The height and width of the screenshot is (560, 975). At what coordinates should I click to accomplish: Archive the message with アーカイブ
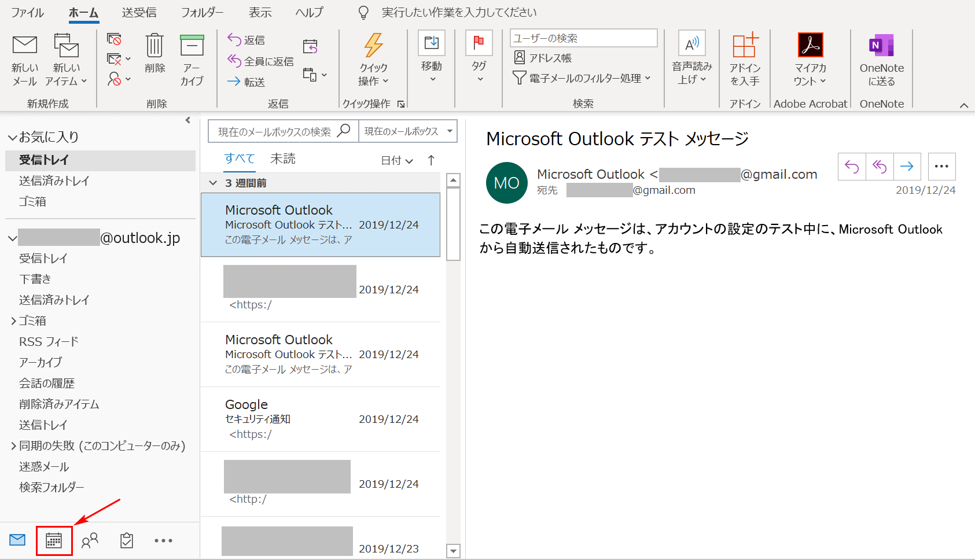192,60
